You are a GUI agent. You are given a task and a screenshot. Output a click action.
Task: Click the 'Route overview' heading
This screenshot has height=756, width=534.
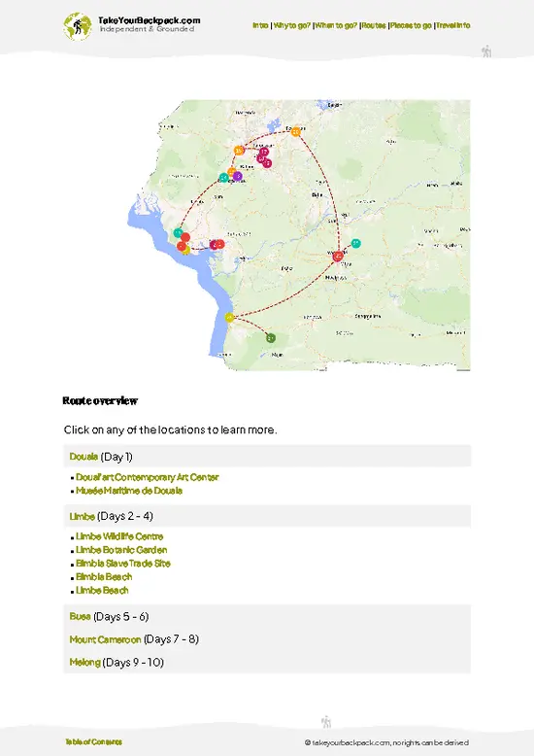tap(100, 400)
